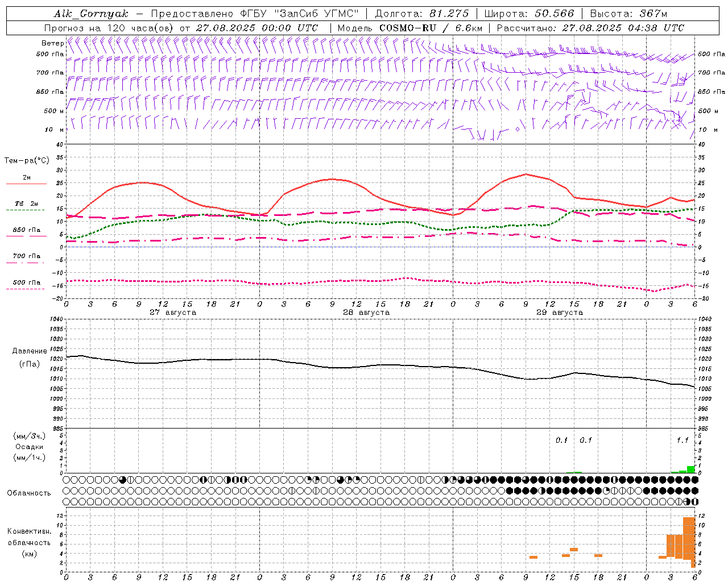The image size is (728, 582).
Task: Select the 'Широта: 50.566' latitude value
Action: 529,14
